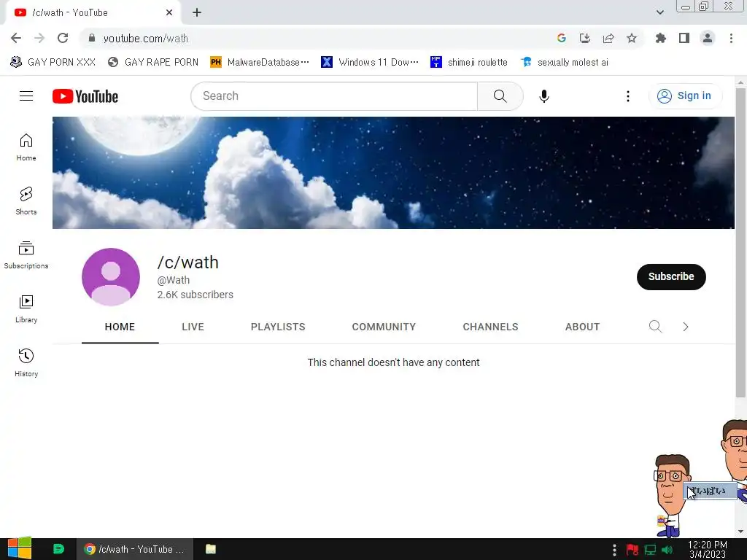Switch to the CHANNELS tab
Image resolution: width=747 pixels, height=560 pixels.
click(x=491, y=327)
